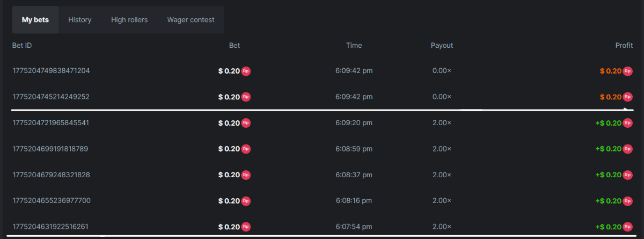644x239 pixels.
Task: Click Rp profit icon for 6:07:54 pm bet
Action: 628,227
